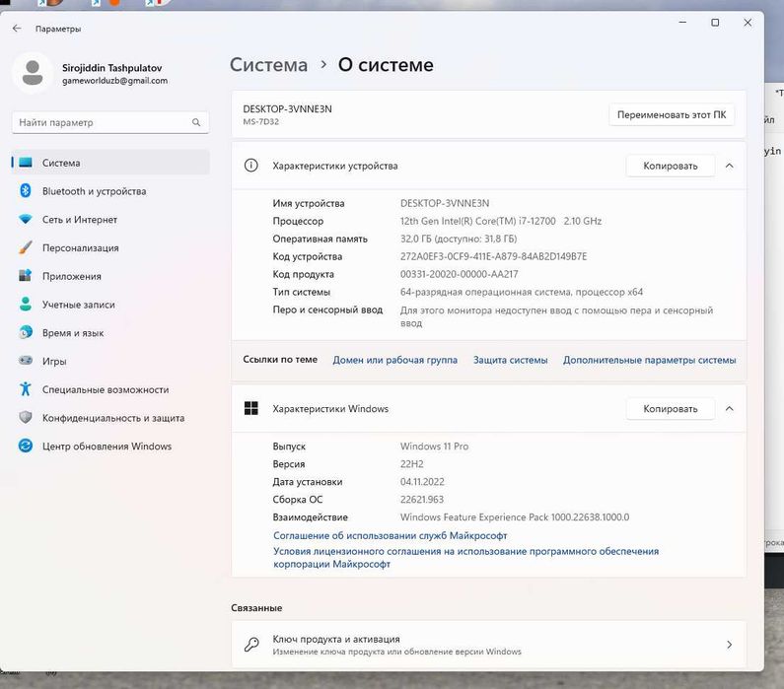Open Ключ продукта и активация chevron

pyautogui.click(x=730, y=645)
